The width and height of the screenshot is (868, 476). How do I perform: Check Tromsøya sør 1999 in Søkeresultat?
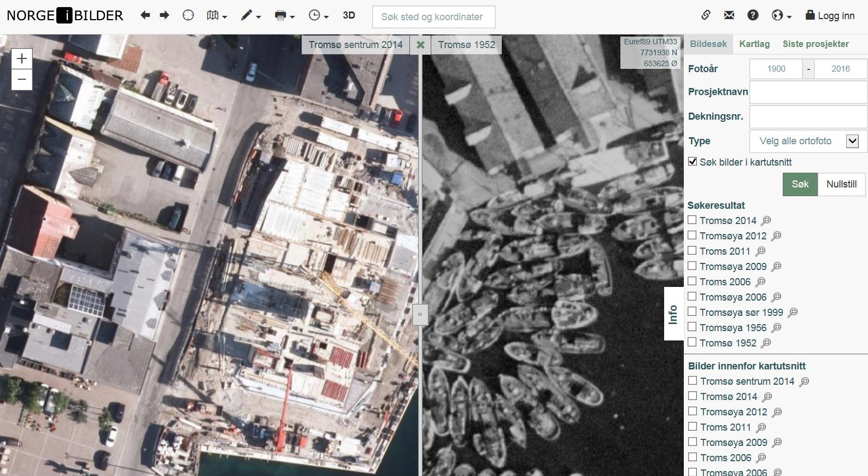(692, 312)
